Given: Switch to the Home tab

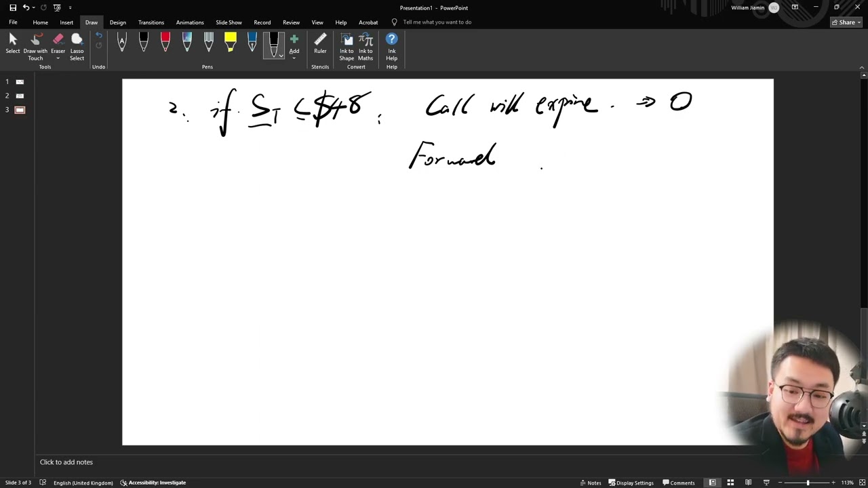Looking at the screenshot, I should coord(41,22).
